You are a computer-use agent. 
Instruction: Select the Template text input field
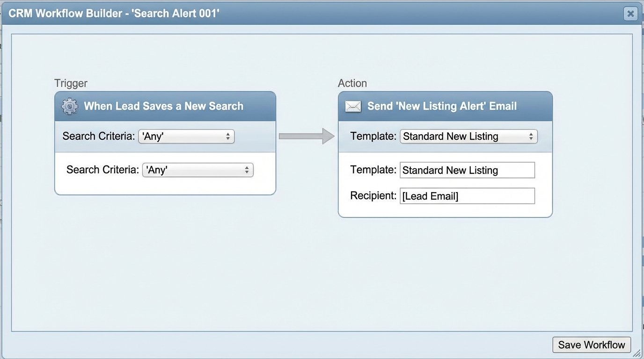click(467, 170)
